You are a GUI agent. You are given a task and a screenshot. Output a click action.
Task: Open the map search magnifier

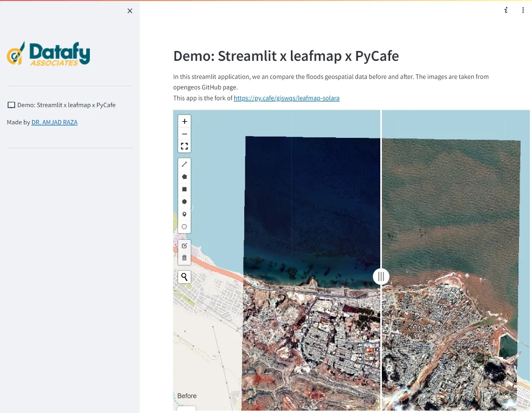coord(184,277)
